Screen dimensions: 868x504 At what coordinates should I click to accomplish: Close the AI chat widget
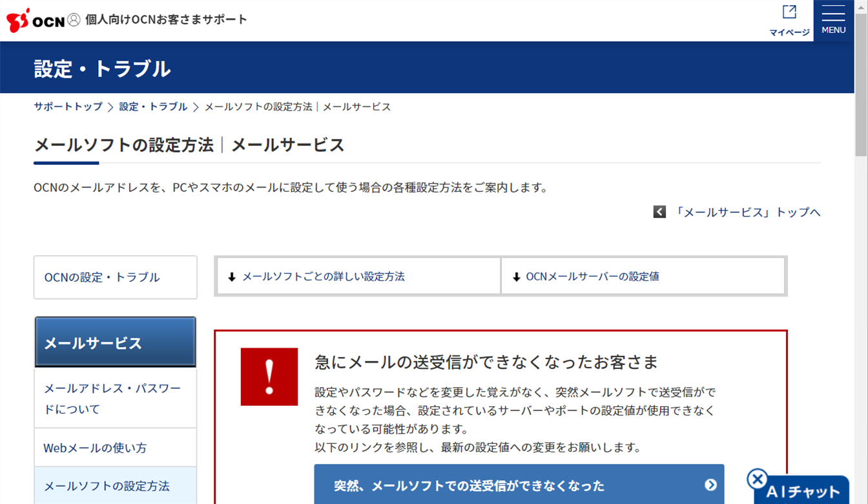coord(757,479)
